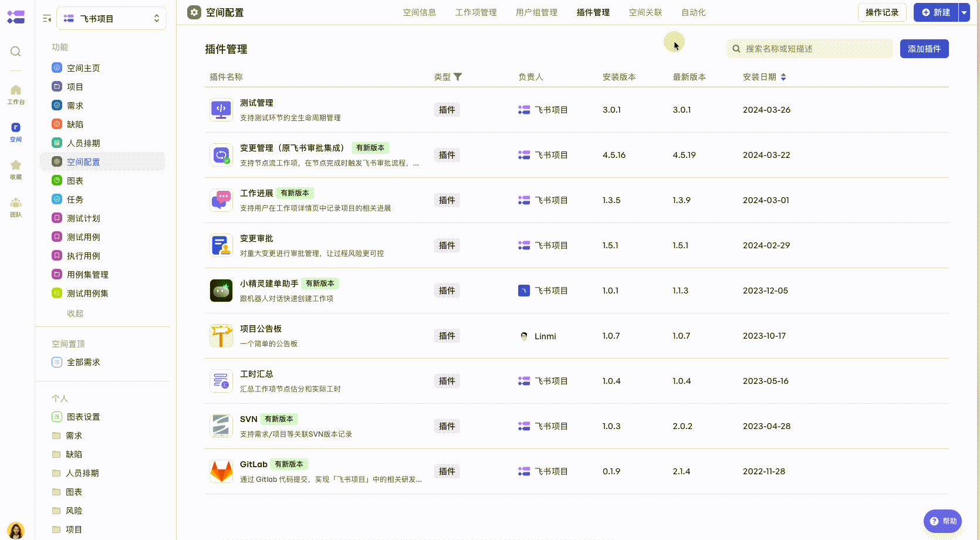Click 有新版本 badge on 工作进展 row
The image size is (980, 540).
[295, 193]
